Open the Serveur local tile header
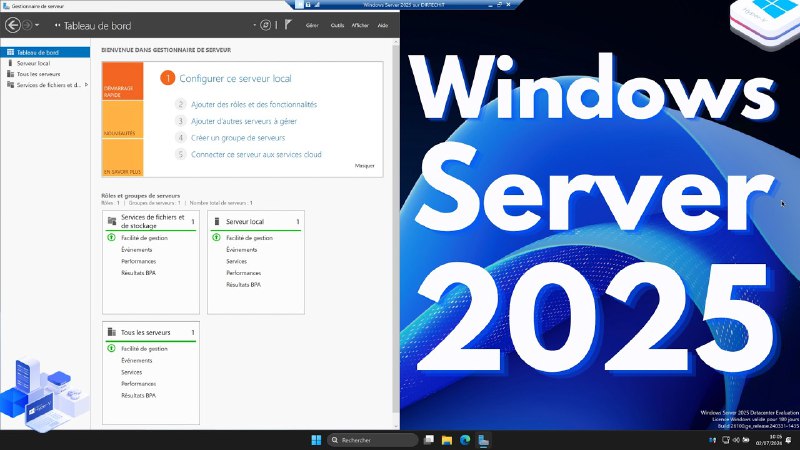Viewport: 800px width, 450px height. tap(256, 221)
